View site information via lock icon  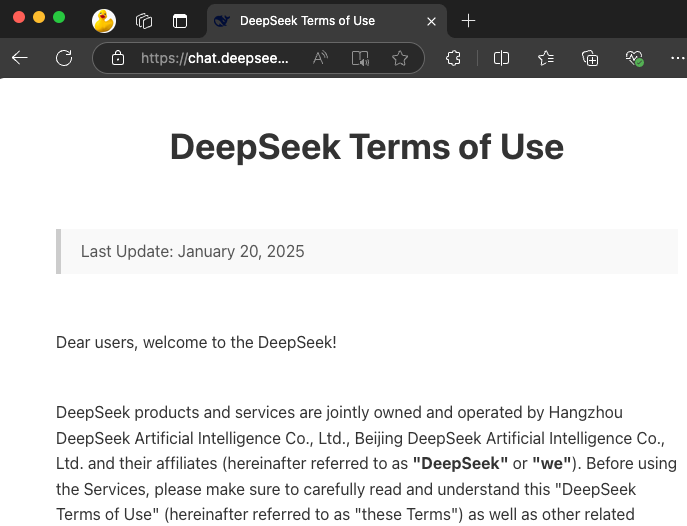pos(118,58)
